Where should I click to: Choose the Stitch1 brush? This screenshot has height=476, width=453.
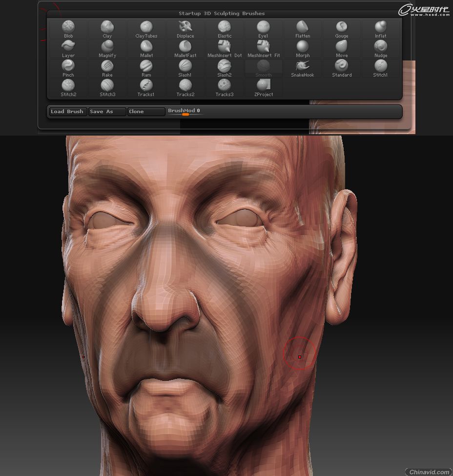point(381,66)
